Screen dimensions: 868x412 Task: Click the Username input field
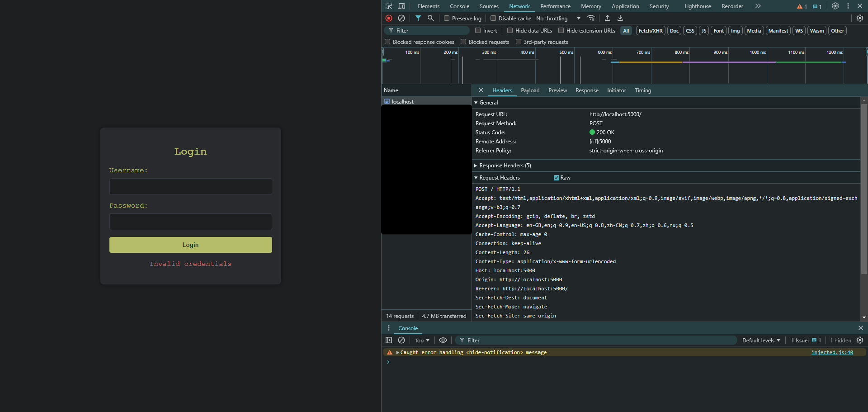click(190, 186)
